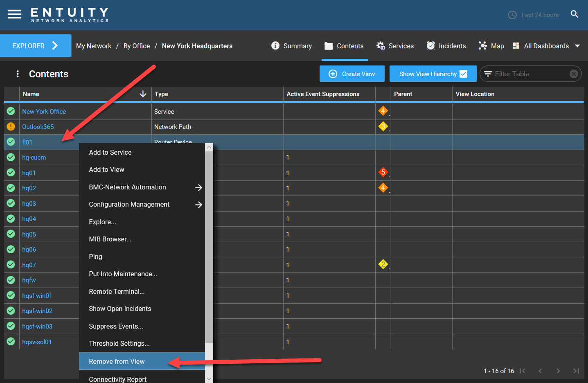Viewport: 588px width, 383px height.
Task: Open the Map tab icon
Action: coord(483,45)
